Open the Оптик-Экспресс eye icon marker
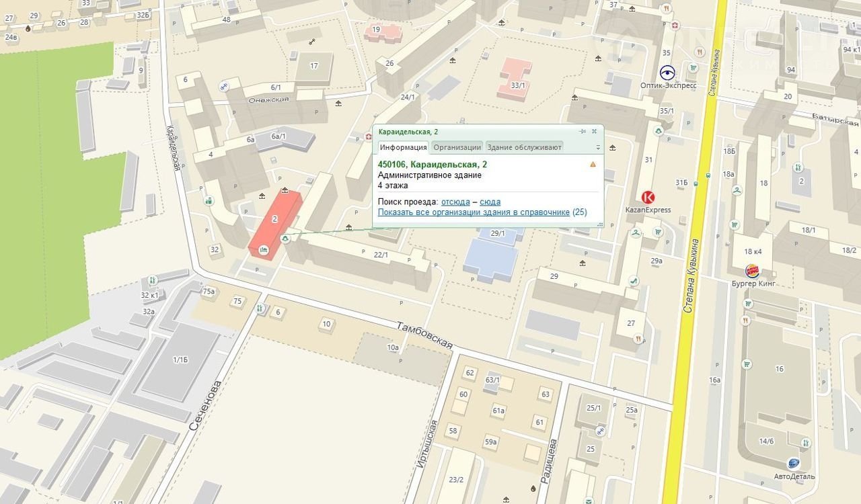Image resolution: width=861 pixels, height=504 pixels. pyautogui.click(x=667, y=72)
